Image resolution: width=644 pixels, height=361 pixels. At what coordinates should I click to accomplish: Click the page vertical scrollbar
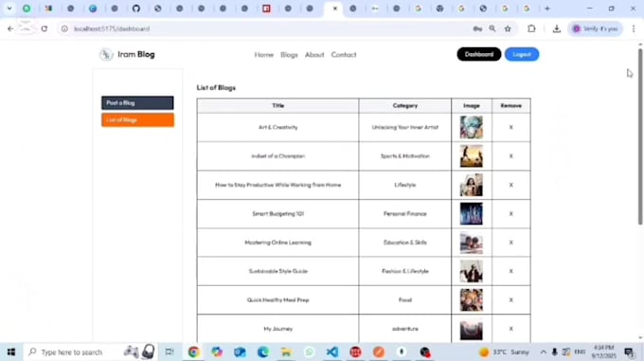pos(640,136)
